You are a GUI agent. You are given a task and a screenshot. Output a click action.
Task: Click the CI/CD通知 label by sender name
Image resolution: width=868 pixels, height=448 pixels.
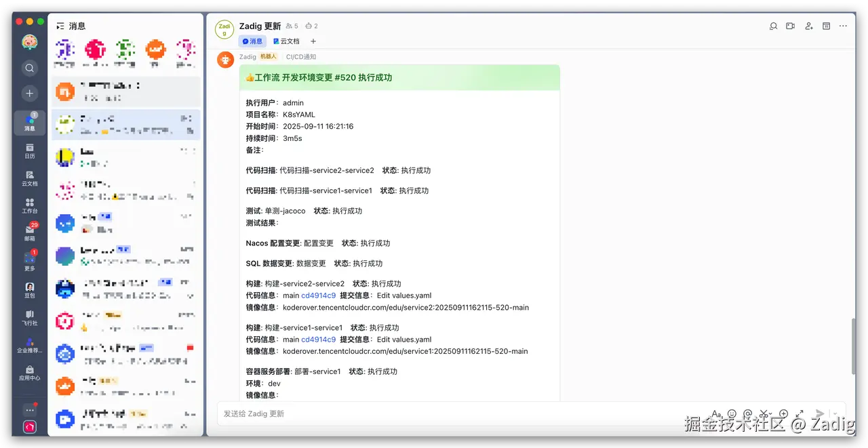click(301, 57)
